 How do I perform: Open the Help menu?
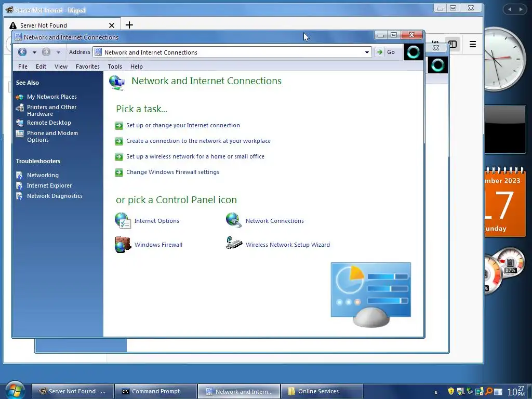coord(137,66)
